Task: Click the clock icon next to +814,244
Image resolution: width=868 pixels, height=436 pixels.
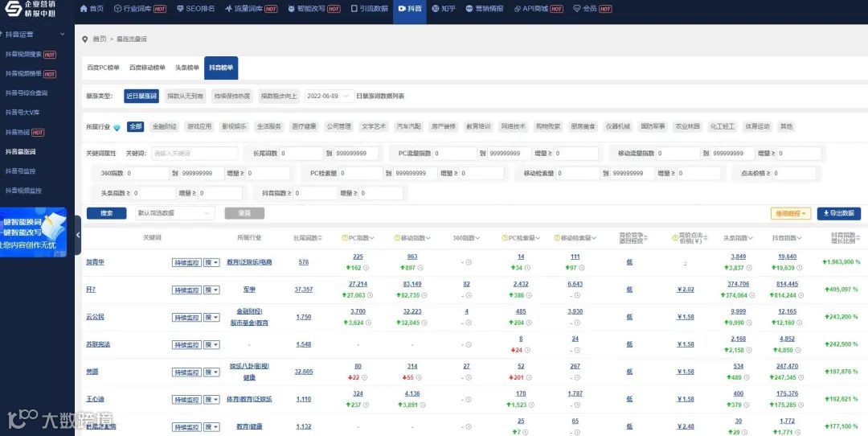Action: 803,295
